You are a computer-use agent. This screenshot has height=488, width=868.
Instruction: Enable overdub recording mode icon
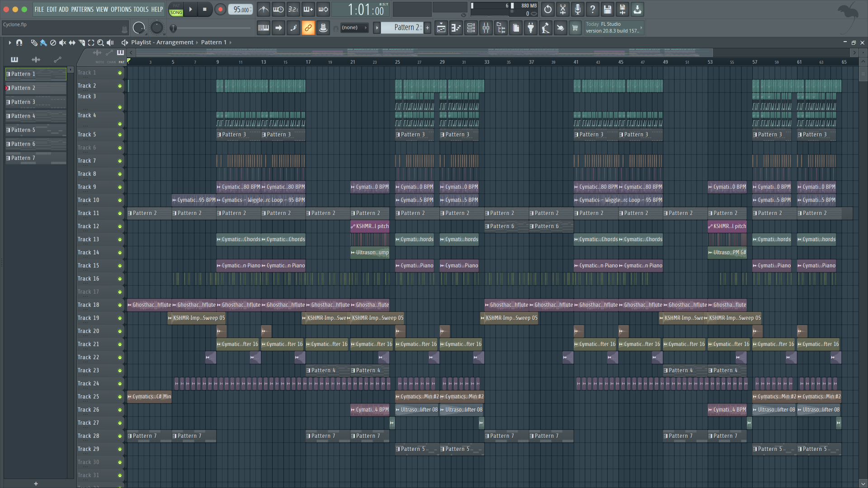[x=308, y=9]
